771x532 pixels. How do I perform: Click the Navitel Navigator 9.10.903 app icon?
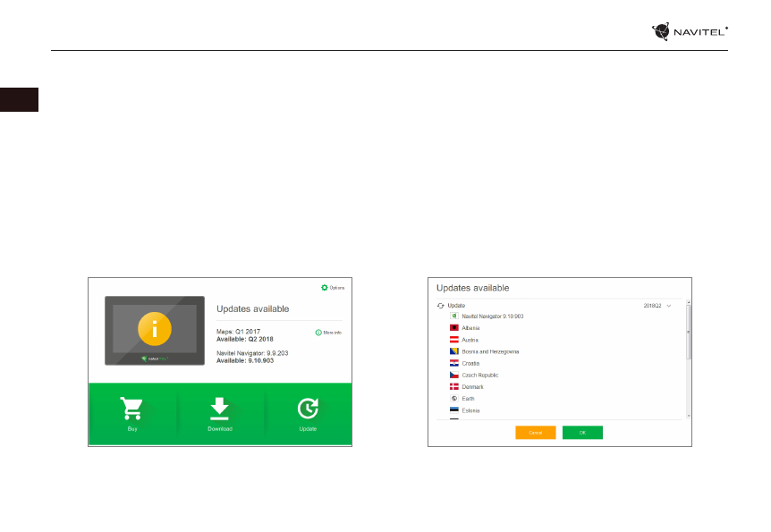coord(454,317)
